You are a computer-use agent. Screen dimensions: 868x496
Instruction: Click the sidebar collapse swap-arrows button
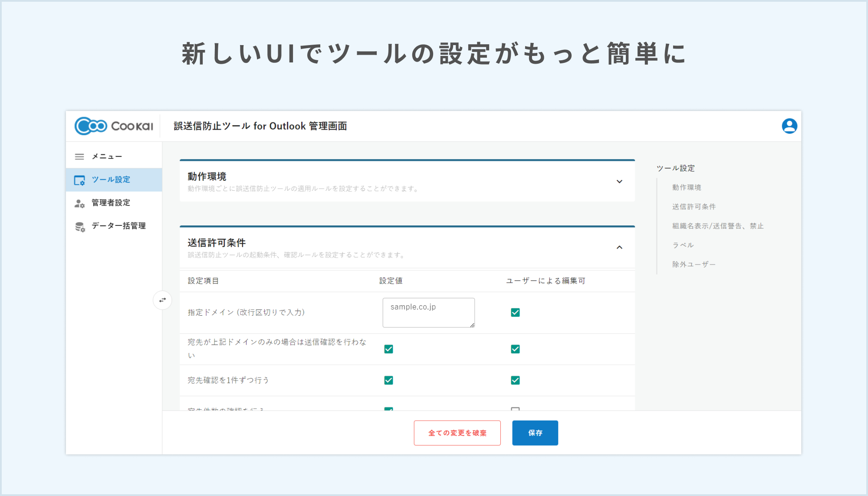pyautogui.click(x=162, y=300)
